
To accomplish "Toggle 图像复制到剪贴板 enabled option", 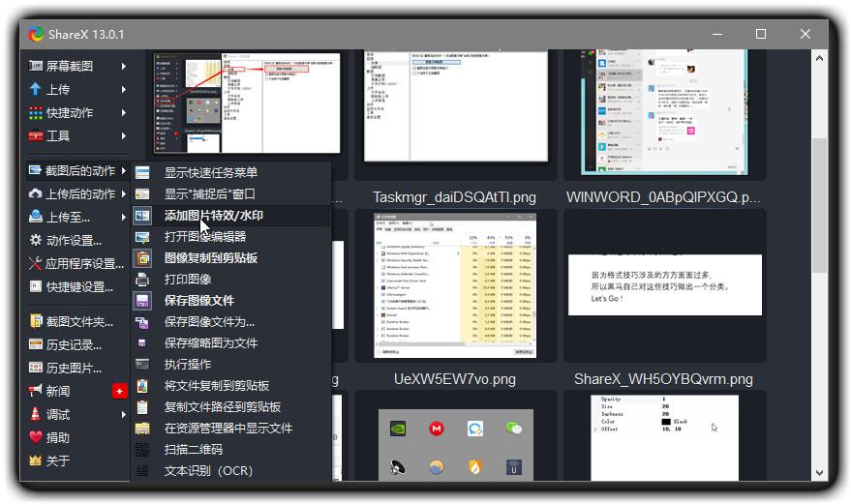I will point(230,257).
